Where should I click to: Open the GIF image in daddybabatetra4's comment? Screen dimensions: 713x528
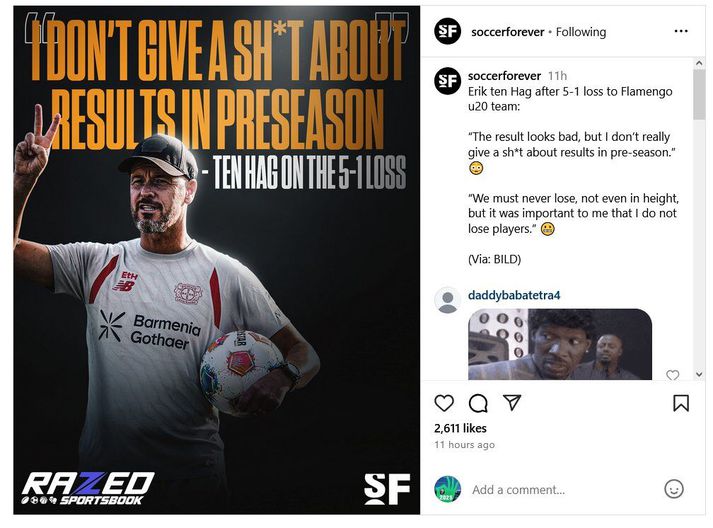click(x=560, y=344)
